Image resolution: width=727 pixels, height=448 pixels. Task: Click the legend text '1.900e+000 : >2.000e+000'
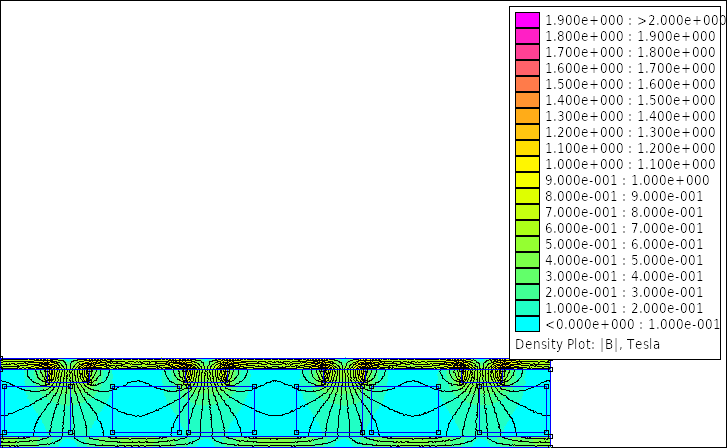635,20
